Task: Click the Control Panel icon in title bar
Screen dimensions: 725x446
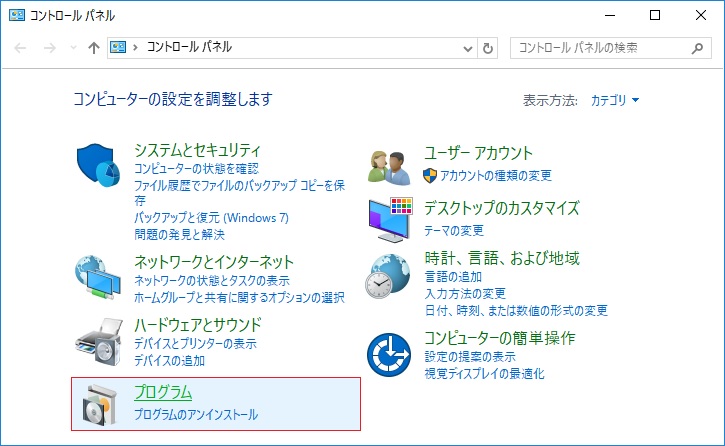Action: click(17, 15)
